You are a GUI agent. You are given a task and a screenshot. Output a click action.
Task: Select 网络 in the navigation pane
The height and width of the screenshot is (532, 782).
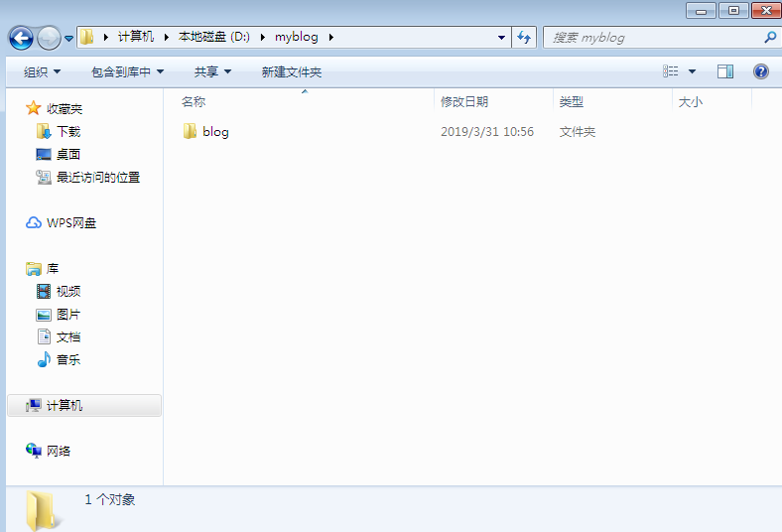click(59, 452)
